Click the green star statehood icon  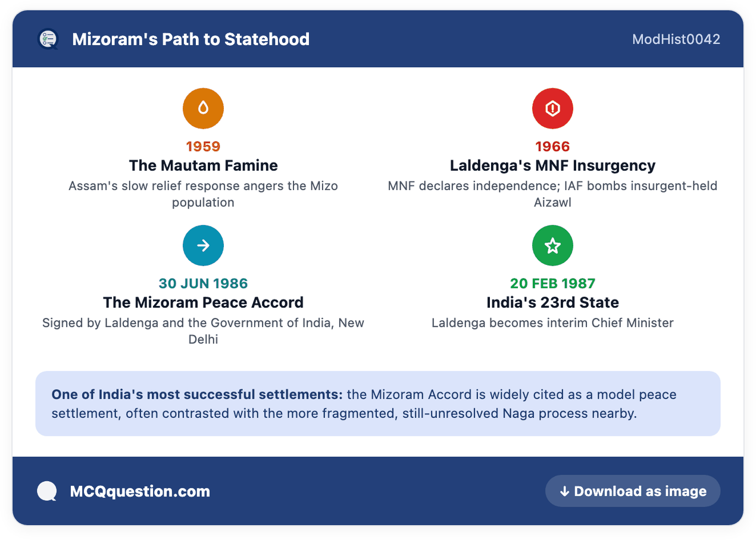[552, 245]
